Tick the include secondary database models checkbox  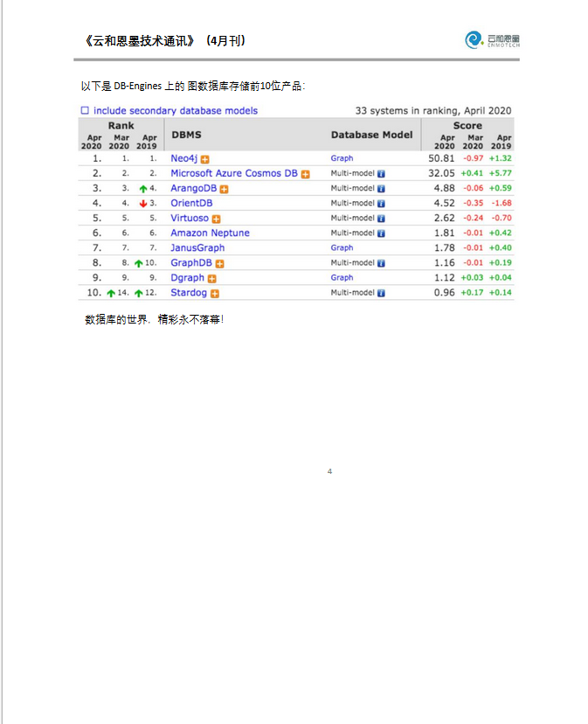click(85, 110)
